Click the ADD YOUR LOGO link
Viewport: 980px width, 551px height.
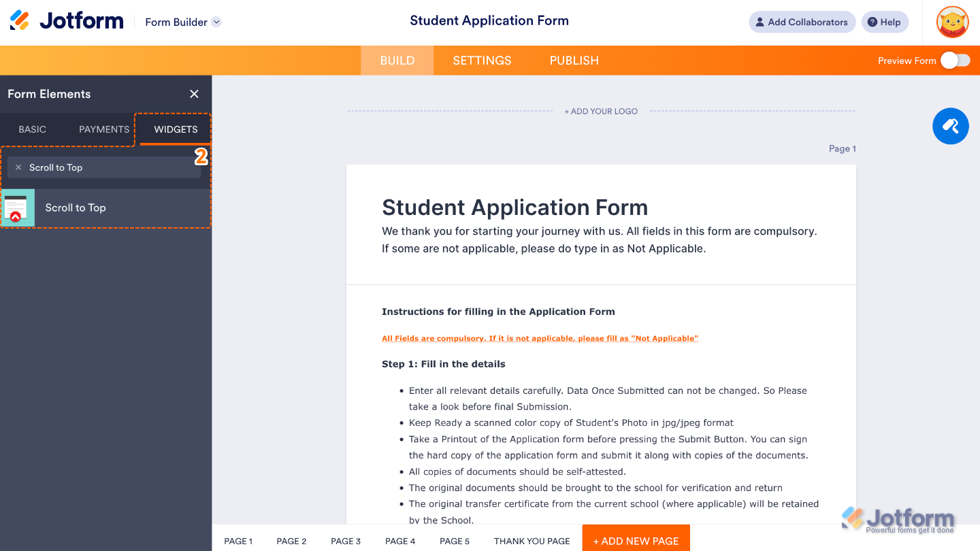[601, 111]
